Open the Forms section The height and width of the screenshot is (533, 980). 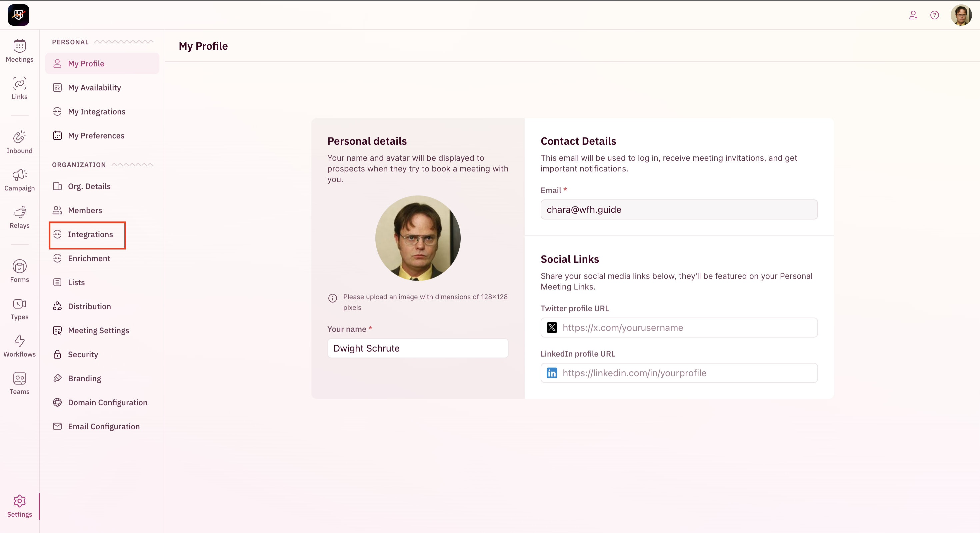click(19, 271)
